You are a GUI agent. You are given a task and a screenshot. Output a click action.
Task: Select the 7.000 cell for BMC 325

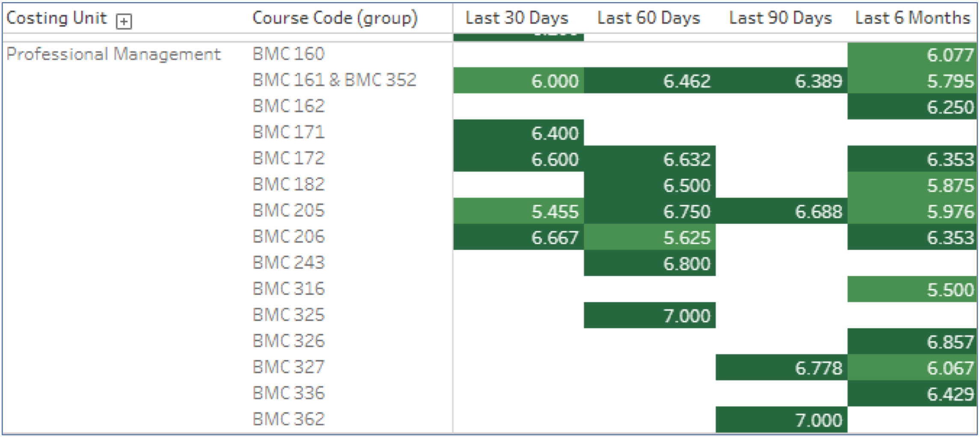tap(650, 315)
